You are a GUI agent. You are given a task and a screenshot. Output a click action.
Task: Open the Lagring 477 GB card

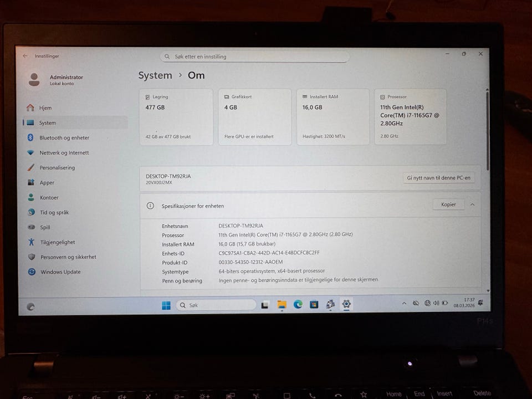click(x=176, y=117)
